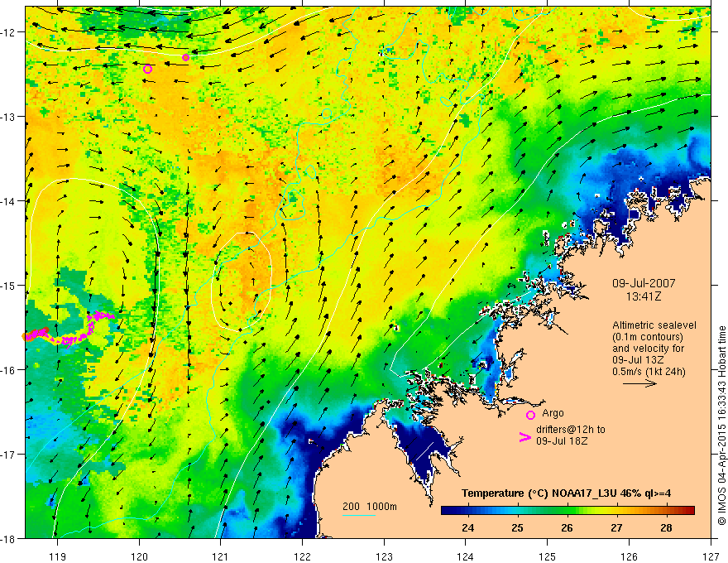The height and width of the screenshot is (563, 728).
Task: Click the longitude axis label 125
Action: (x=548, y=556)
